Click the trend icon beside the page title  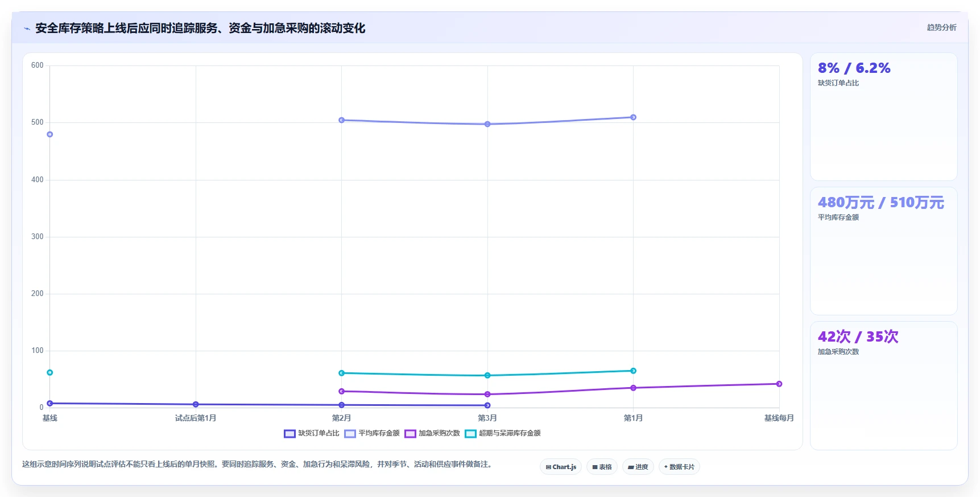point(27,28)
